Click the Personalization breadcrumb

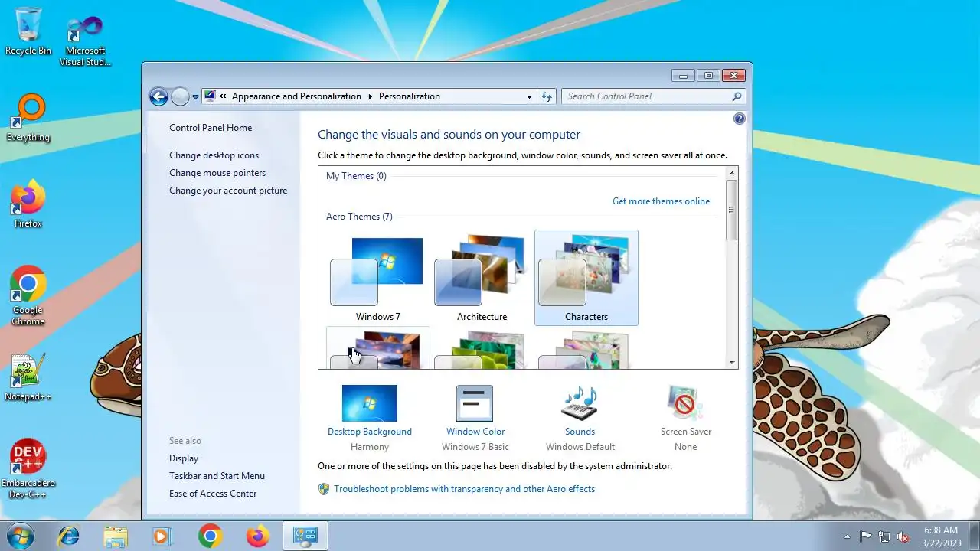pyautogui.click(x=410, y=96)
